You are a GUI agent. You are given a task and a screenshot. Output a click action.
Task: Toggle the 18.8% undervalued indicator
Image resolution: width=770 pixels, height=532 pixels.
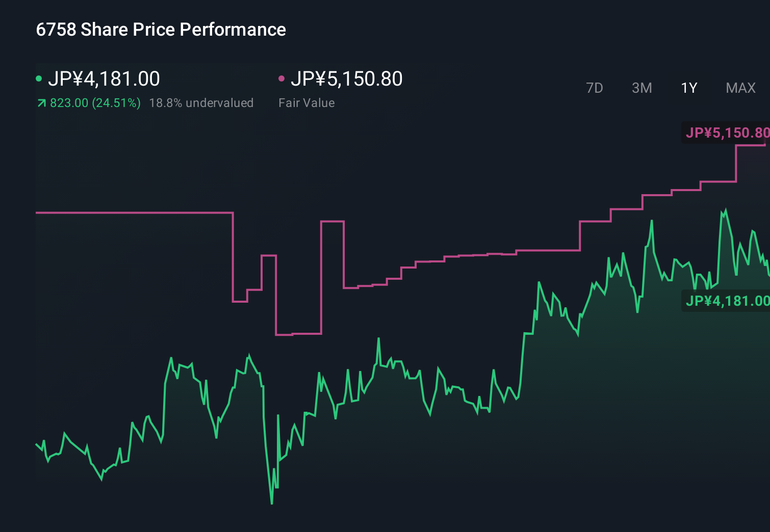pyautogui.click(x=201, y=102)
